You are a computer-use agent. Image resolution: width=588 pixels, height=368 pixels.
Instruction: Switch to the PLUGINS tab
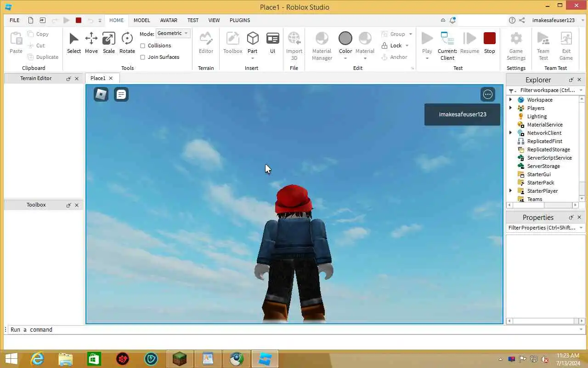coord(240,20)
